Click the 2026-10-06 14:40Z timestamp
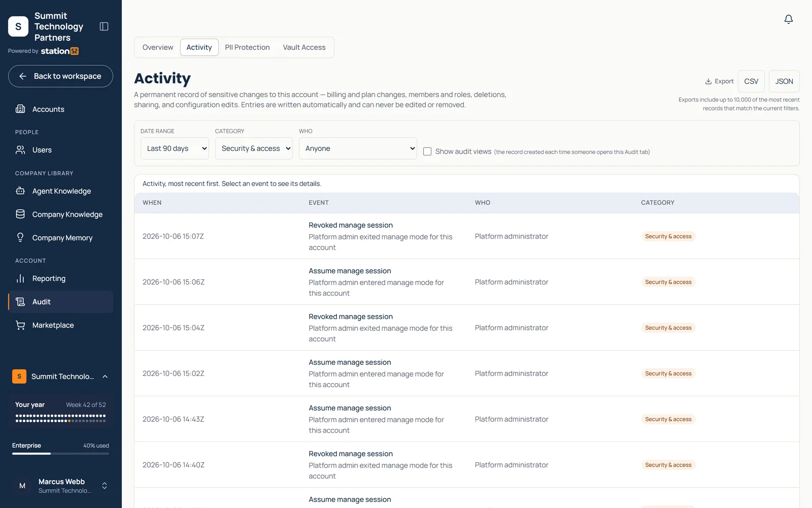Viewport: 812px width, 508px height. pyautogui.click(x=174, y=465)
